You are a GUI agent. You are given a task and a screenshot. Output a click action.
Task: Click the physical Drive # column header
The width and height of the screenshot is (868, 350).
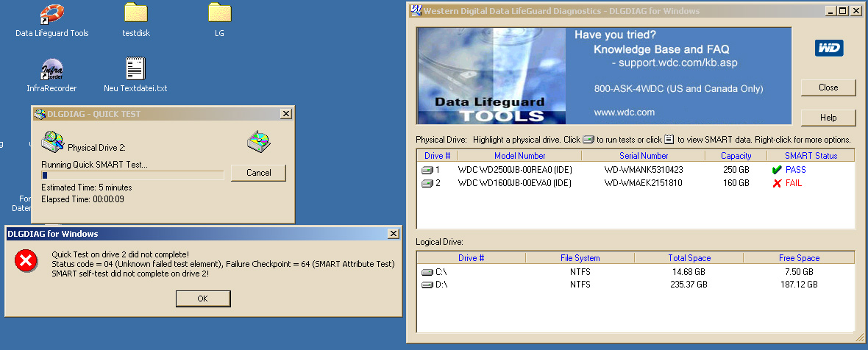(x=438, y=156)
